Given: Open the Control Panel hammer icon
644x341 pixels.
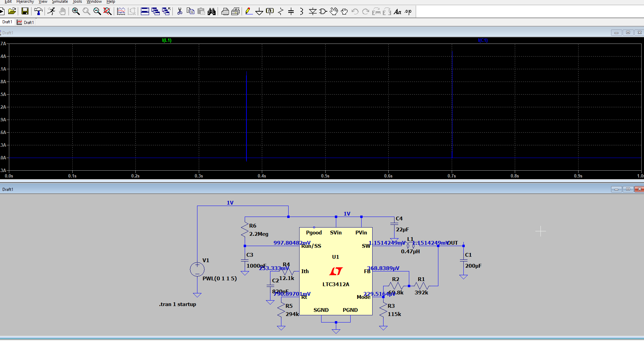Looking at the screenshot, I should (38, 11).
